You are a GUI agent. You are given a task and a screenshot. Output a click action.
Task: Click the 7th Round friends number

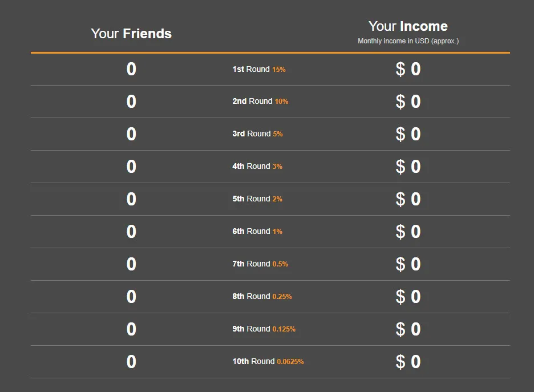131,264
